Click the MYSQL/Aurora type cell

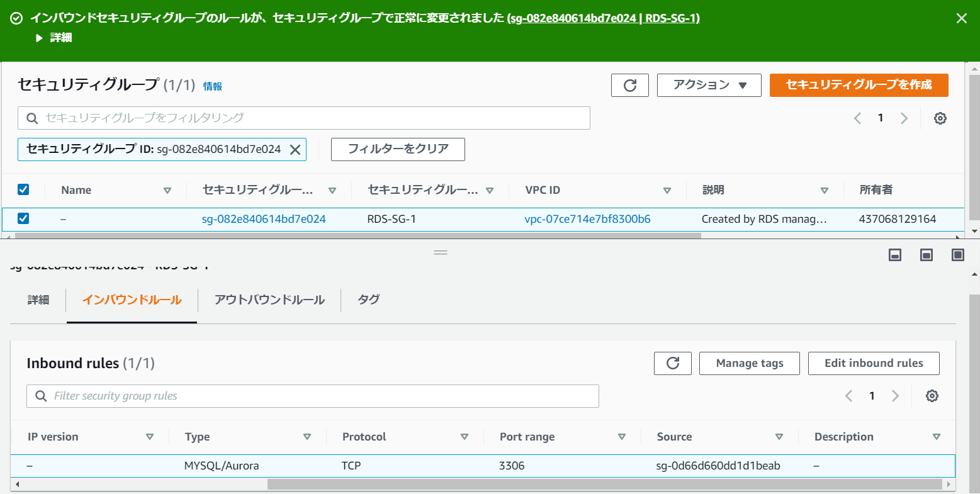click(222, 466)
